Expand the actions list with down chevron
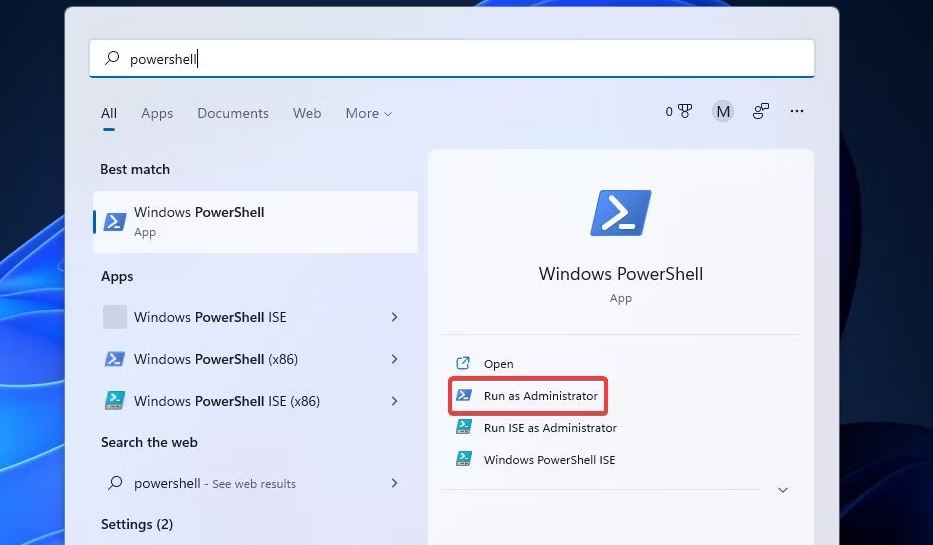The height and width of the screenshot is (545, 933). [783, 490]
